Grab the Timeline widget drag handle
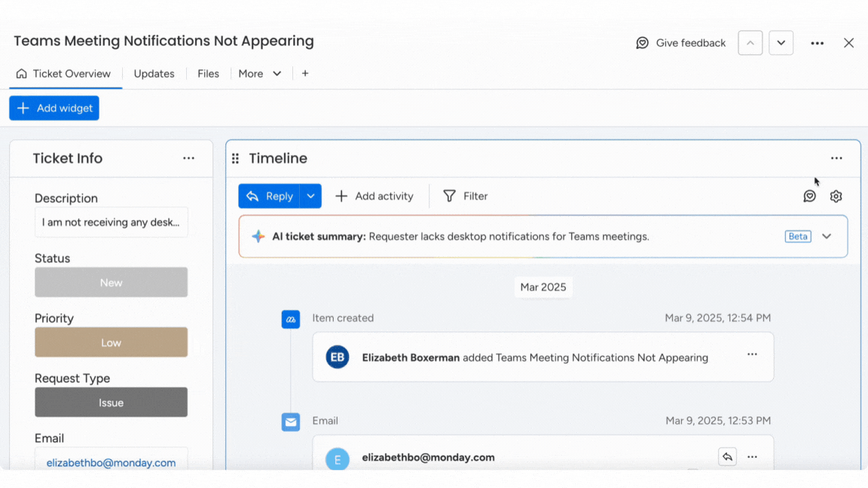The height and width of the screenshot is (488, 868). click(x=235, y=159)
